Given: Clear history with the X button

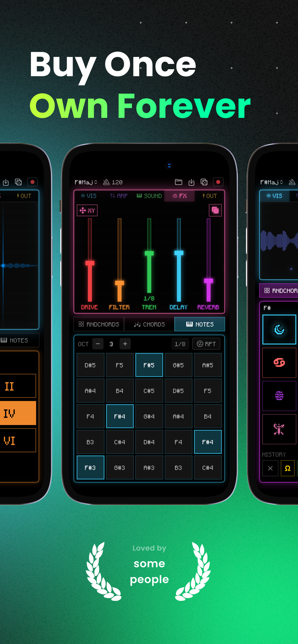Looking at the screenshot, I should 270,468.
